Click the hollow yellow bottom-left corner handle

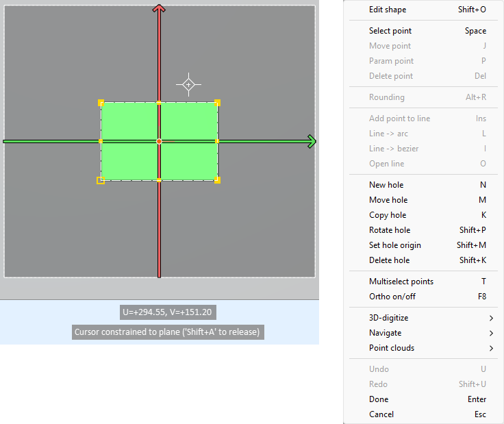point(101,180)
